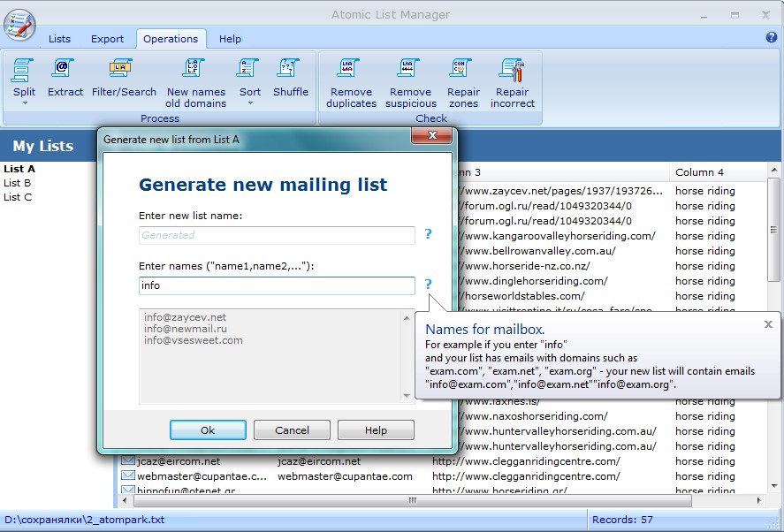
Task: Cancel the Generate new list dialog
Action: [292, 429]
